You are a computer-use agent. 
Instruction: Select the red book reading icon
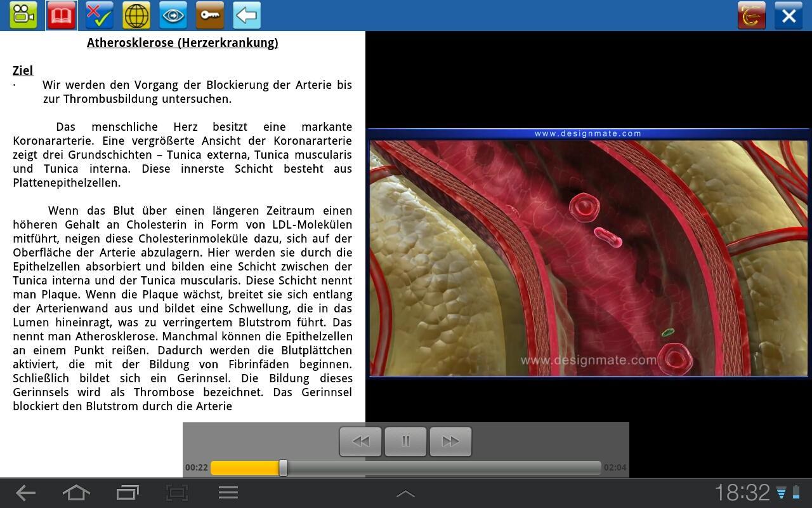pyautogui.click(x=62, y=15)
